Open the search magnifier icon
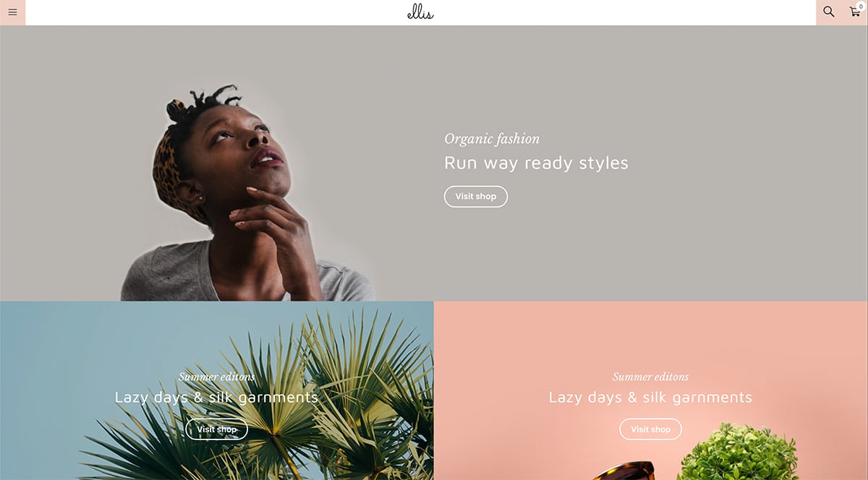868x480 pixels. pos(829,12)
